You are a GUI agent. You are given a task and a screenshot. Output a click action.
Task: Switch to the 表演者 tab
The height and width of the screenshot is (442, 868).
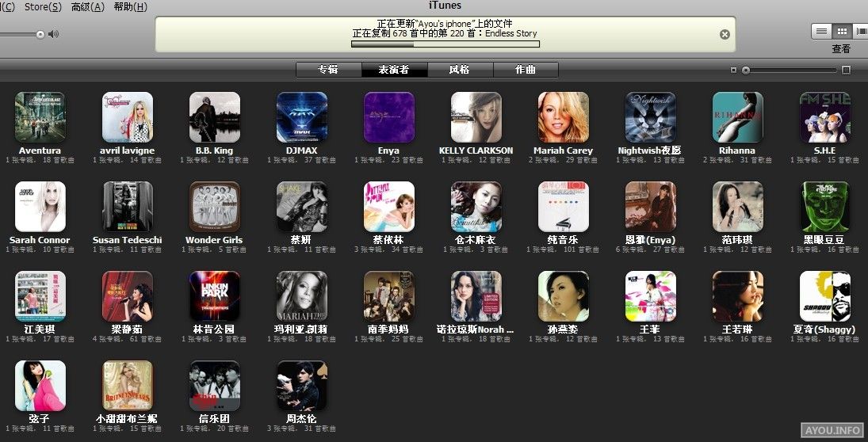(394, 70)
